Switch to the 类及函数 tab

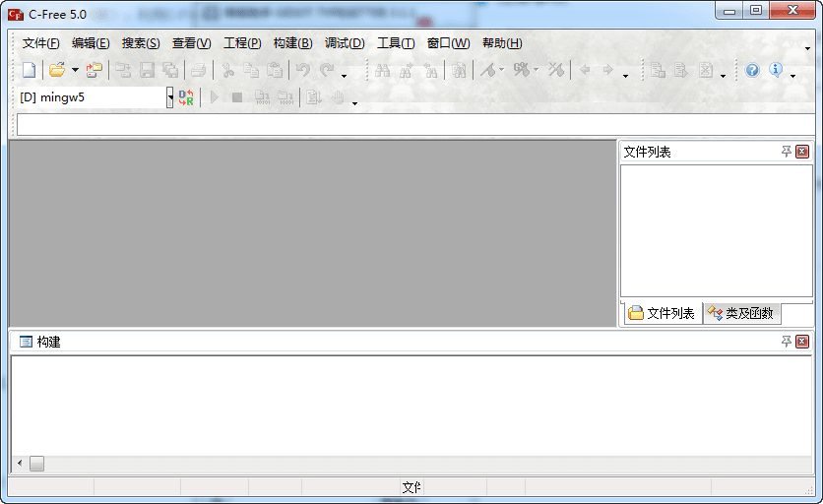741,313
